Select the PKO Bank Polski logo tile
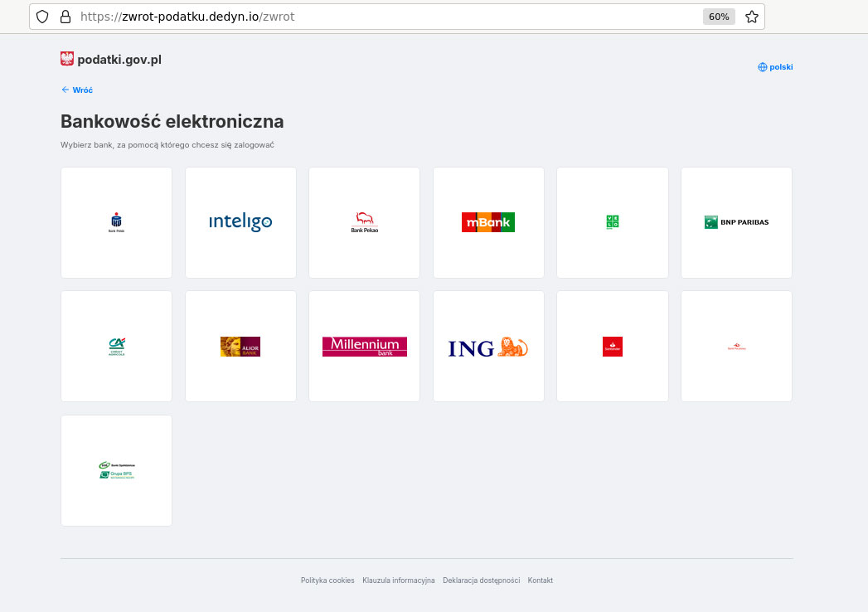Image resolution: width=868 pixels, height=612 pixels. [116, 222]
